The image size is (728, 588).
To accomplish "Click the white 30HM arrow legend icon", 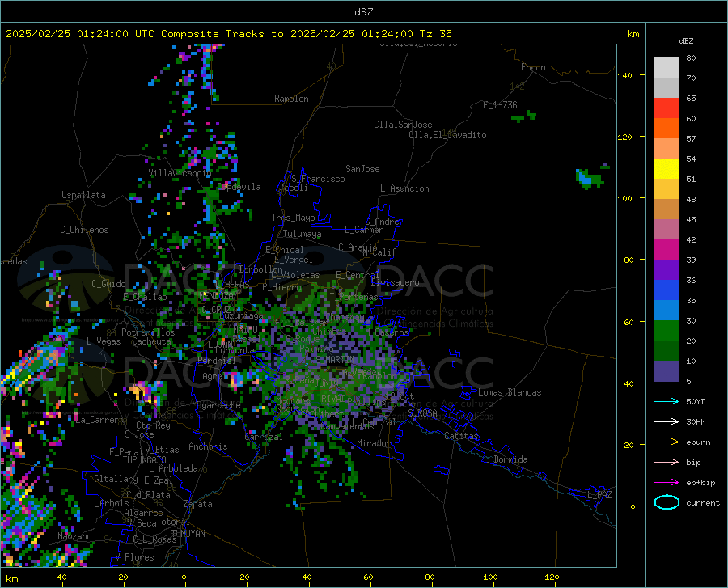I will tap(667, 422).
